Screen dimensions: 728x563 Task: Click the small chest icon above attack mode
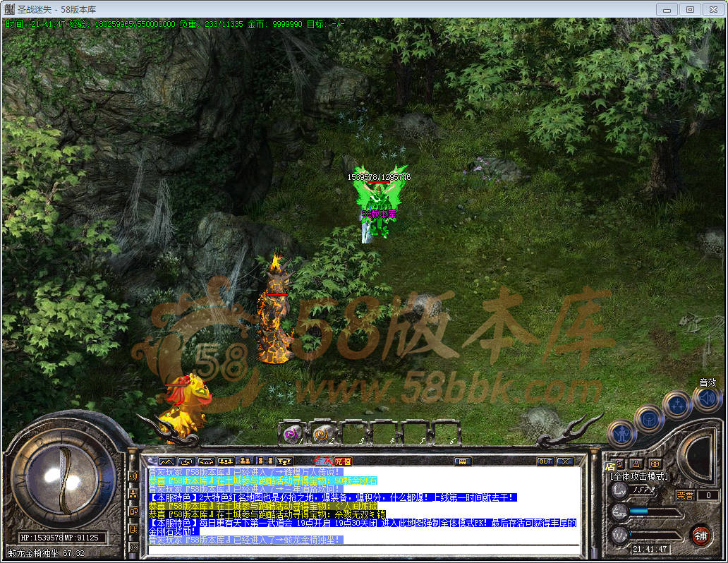[x=655, y=464]
